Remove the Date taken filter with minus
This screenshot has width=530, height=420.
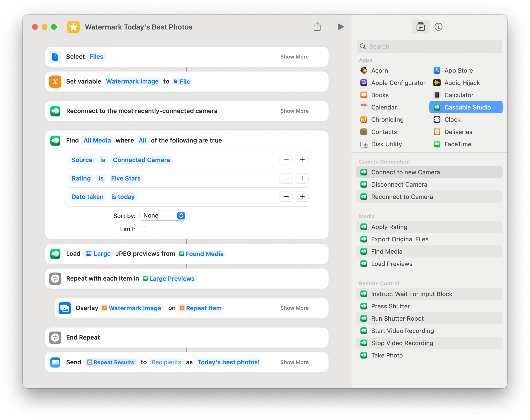click(286, 197)
